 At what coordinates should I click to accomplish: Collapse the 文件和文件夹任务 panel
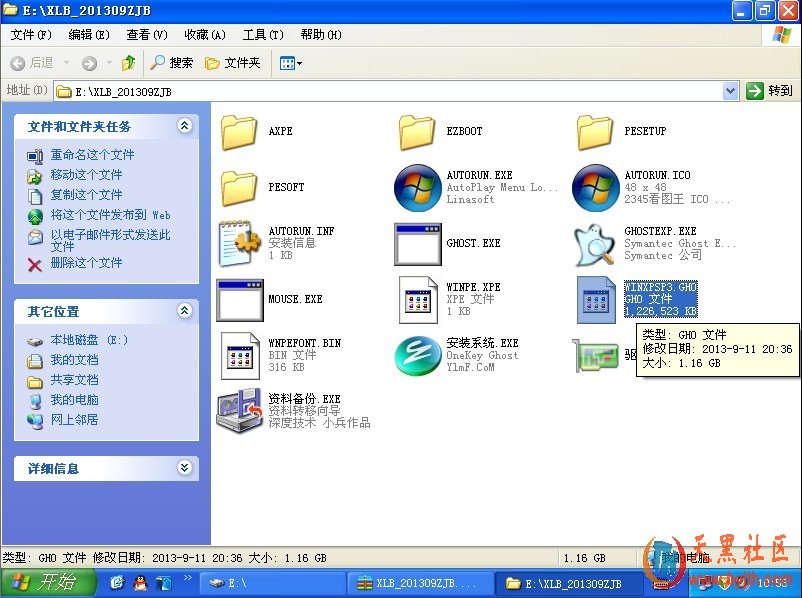(x=184, y=126)
